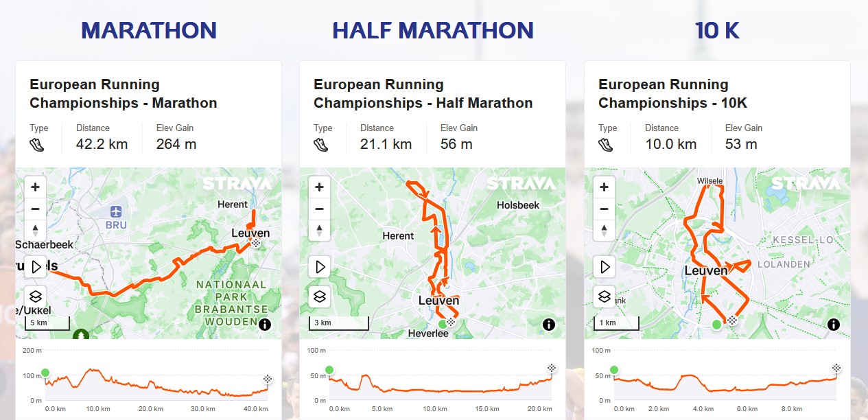This screenshot has width=868, height=420.
Task: Zoom out on the Marathon map
Action: [x=35, y=209]
